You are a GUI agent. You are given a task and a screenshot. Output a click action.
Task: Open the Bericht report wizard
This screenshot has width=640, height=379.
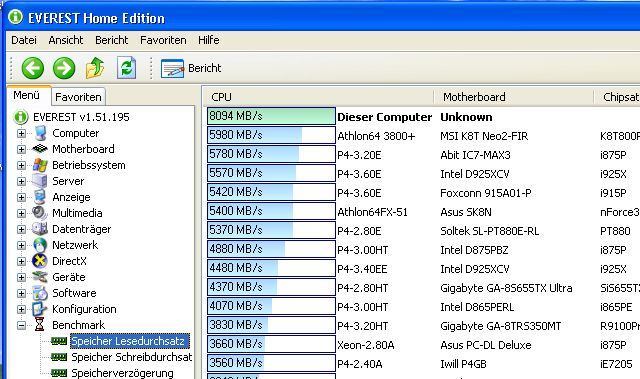(x=191, y=68)
